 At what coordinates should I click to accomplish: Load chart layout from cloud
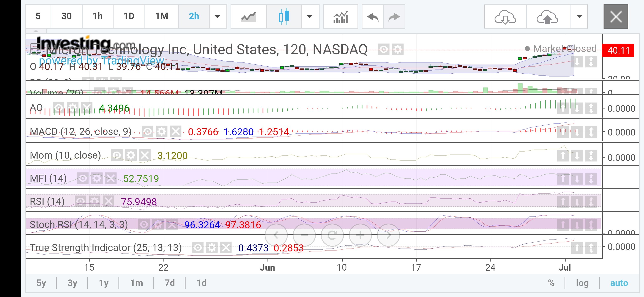tap(505, 16)
